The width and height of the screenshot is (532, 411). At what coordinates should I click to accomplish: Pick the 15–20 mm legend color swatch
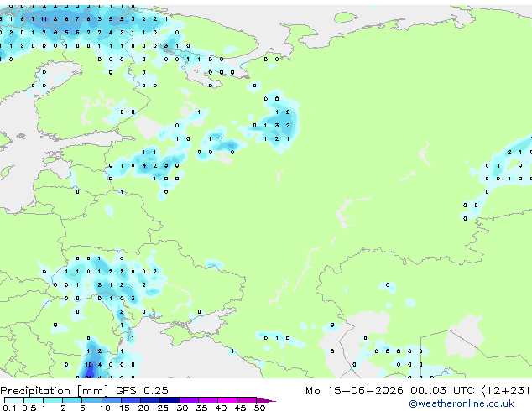(130, 400)
